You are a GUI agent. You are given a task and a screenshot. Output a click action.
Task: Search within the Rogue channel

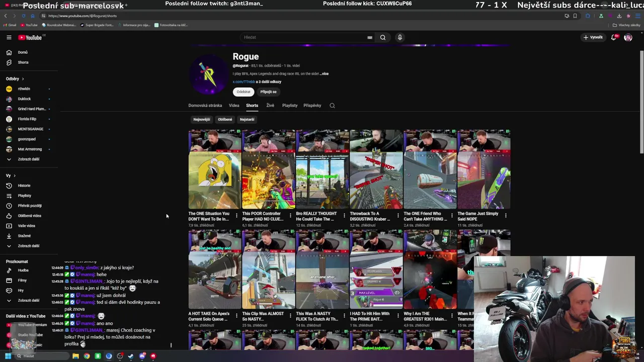tap(332, 106)
